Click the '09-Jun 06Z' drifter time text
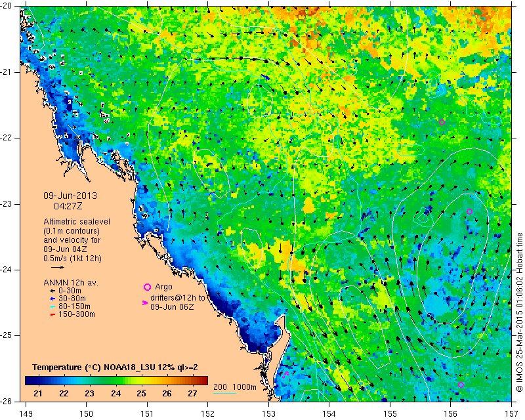This screenshot has height=420, width=525. pyautogui.click(x=172, y=306)
